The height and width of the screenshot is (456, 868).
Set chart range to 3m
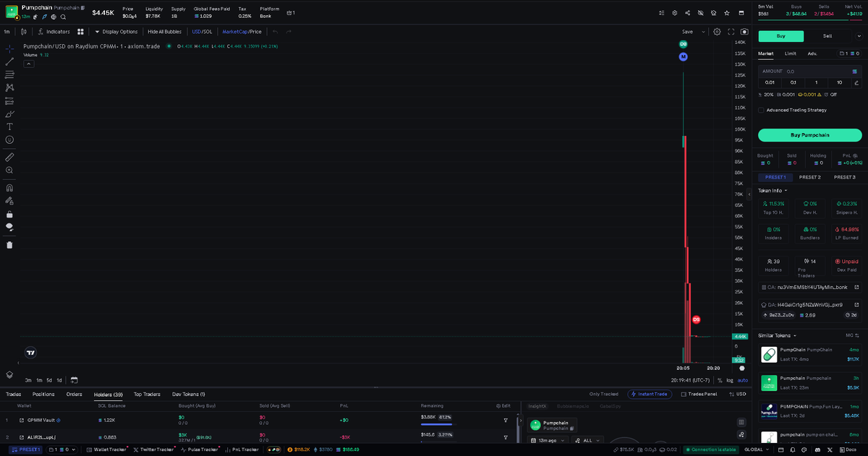click(28, 380)
